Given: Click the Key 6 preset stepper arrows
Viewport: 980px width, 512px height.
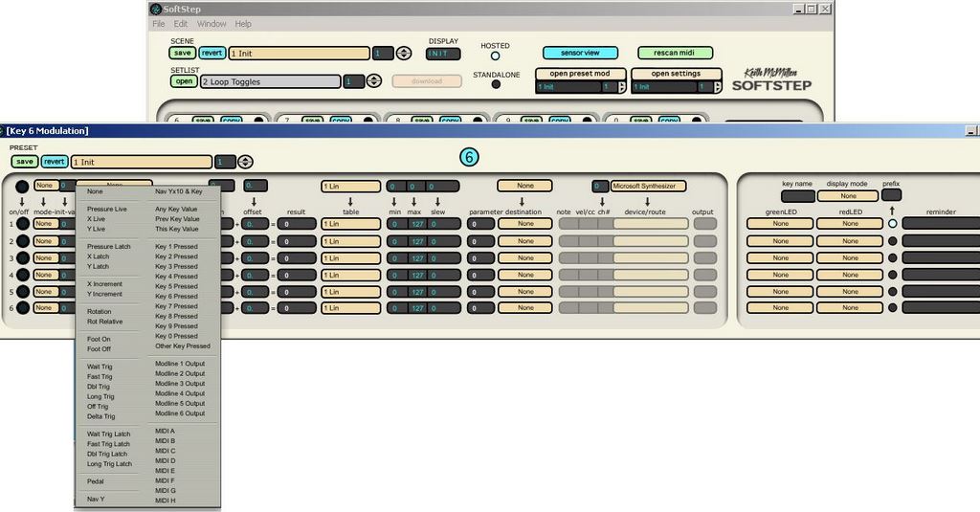Looking at the screenshot, I should pyautogui.click(x=246, y=162).
